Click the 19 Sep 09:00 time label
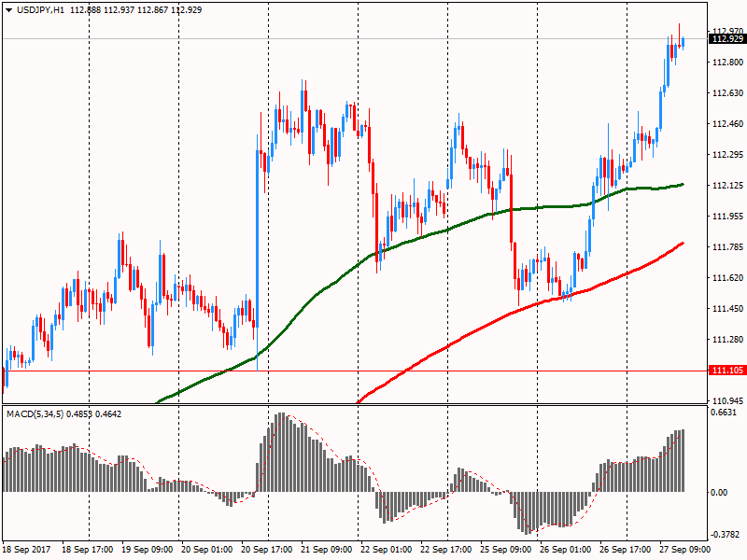747x560 pixels. click(148, 550)
